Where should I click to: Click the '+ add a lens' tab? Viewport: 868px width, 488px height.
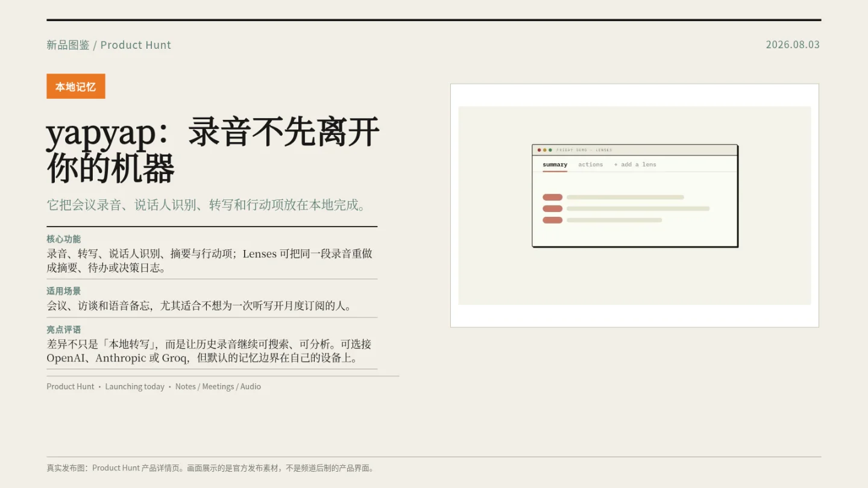click(635, 164)
